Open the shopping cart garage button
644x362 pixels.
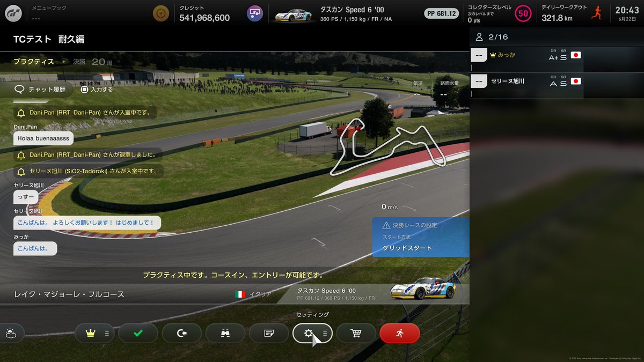click(356, 333)
